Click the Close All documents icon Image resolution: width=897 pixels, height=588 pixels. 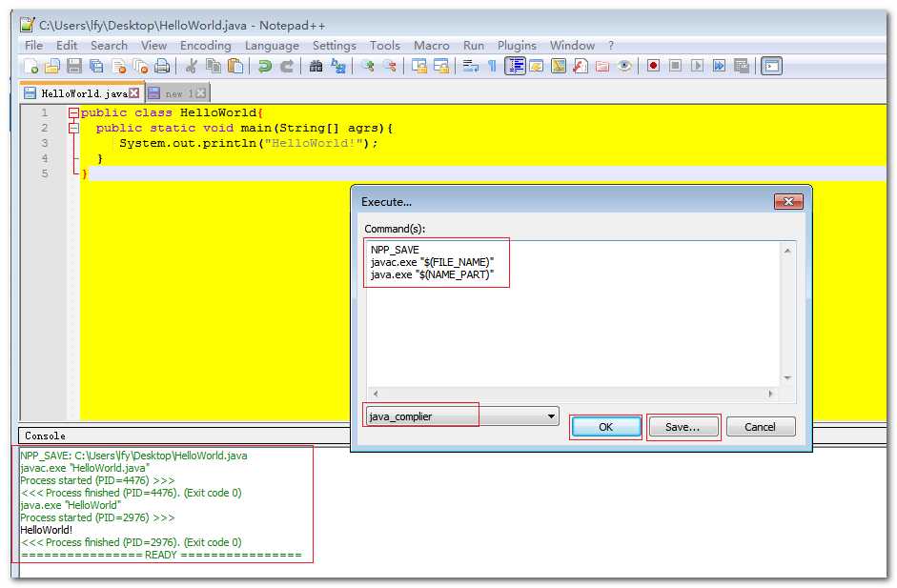[x=140, y=67]
